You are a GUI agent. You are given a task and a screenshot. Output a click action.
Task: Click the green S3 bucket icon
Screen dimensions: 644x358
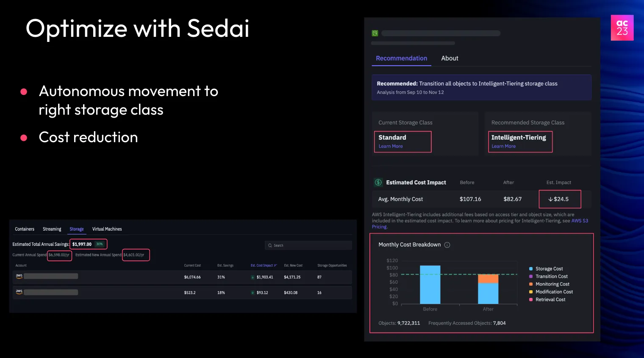375,33
